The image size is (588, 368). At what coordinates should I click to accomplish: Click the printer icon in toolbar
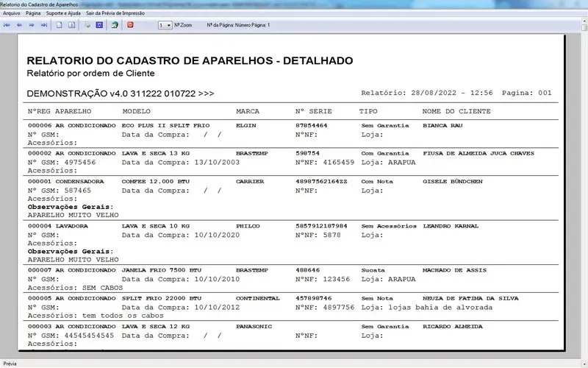87,25
